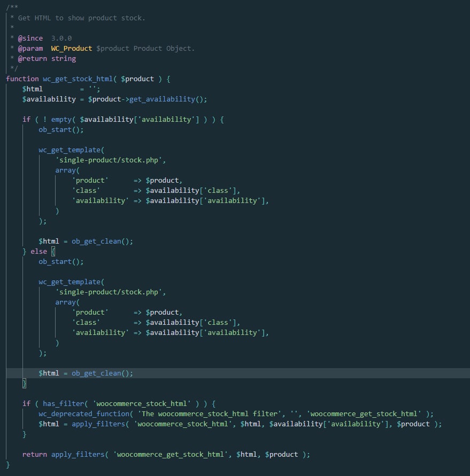This screenshot has height=476, width=470.
Task: Click the "empty(" call in the if condition
Action: click(63, 120)
